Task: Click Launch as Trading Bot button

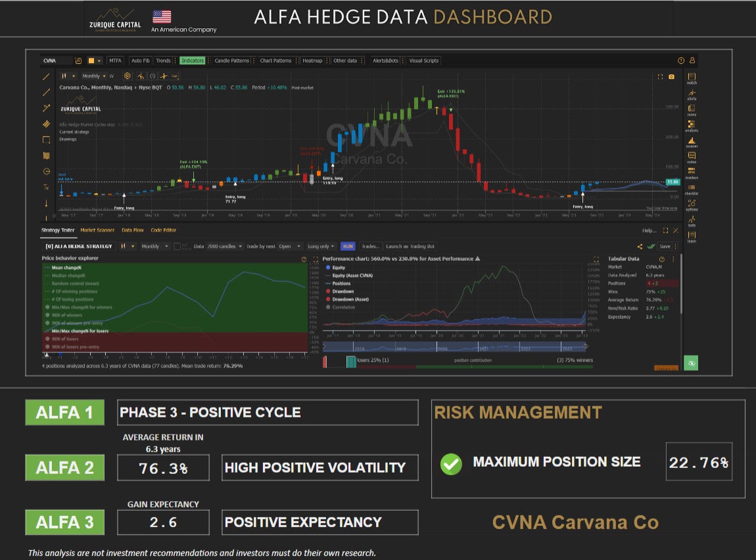Action: [x=410, y=246]
